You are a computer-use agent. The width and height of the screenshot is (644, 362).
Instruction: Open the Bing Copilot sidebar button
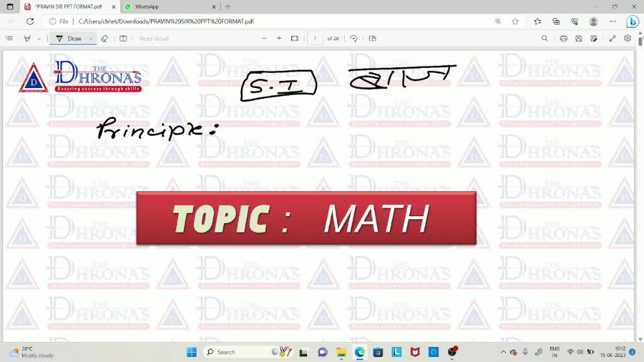[x=633, y=21]
